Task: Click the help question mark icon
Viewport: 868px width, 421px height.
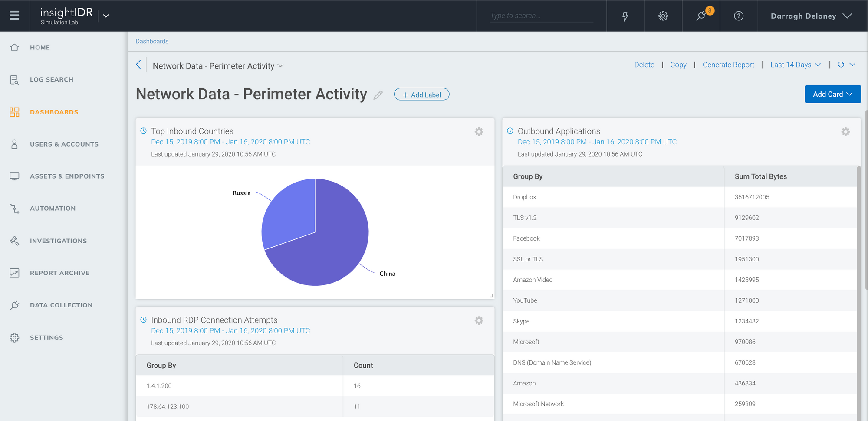Action: coord(738,16)
